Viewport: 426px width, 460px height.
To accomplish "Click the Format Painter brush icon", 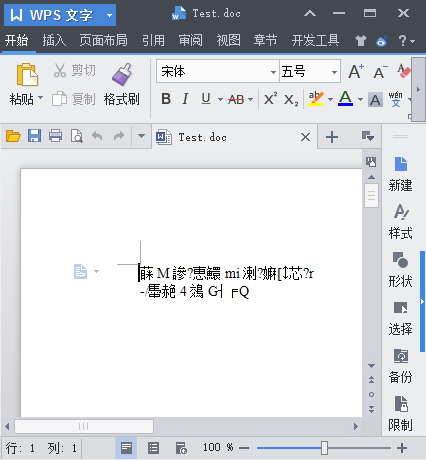I will (122, 74).
